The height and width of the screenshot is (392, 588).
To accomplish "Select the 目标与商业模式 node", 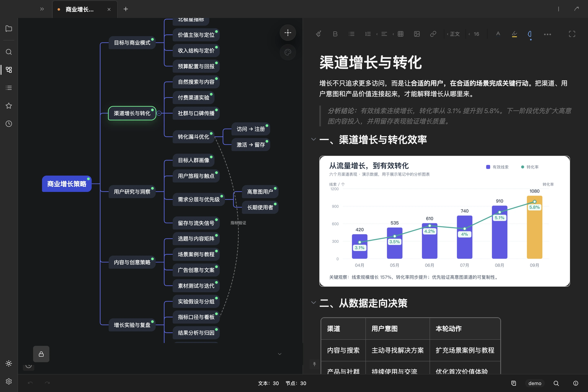I will (132, 43).
